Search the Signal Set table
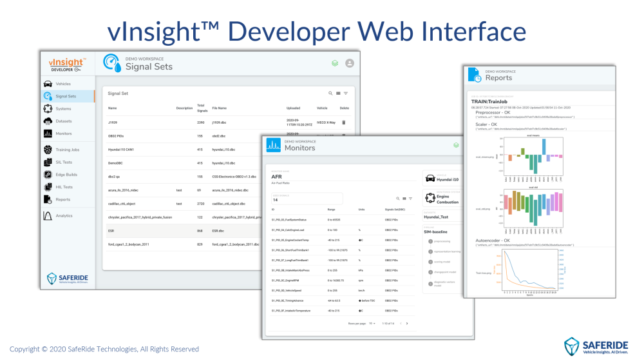 pos(330,93)
